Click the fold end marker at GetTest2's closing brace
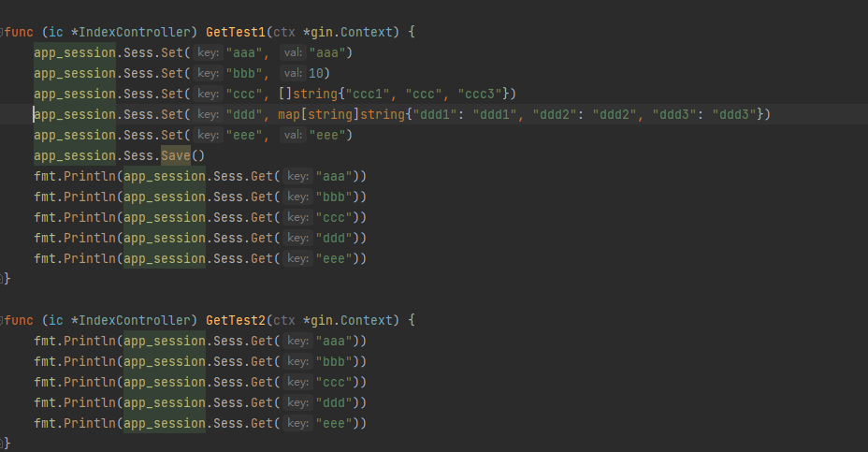The width and height of the screenshot is (868, 452). [x=2, y=444]
